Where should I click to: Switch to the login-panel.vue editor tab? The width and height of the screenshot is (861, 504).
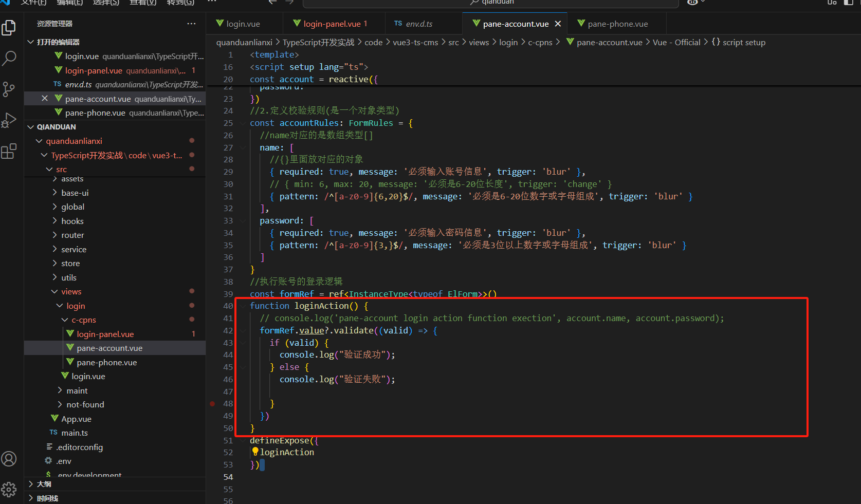(334, 24)
